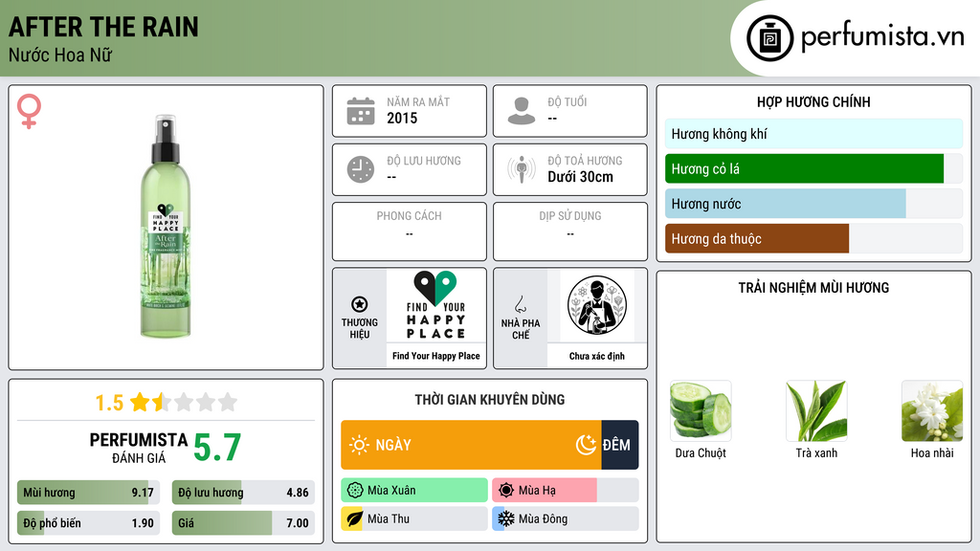Click the star badge icon above Thương hiệu
Image resolution: width=980 pixels, height=551 pixels.
(x=360, y=304)
